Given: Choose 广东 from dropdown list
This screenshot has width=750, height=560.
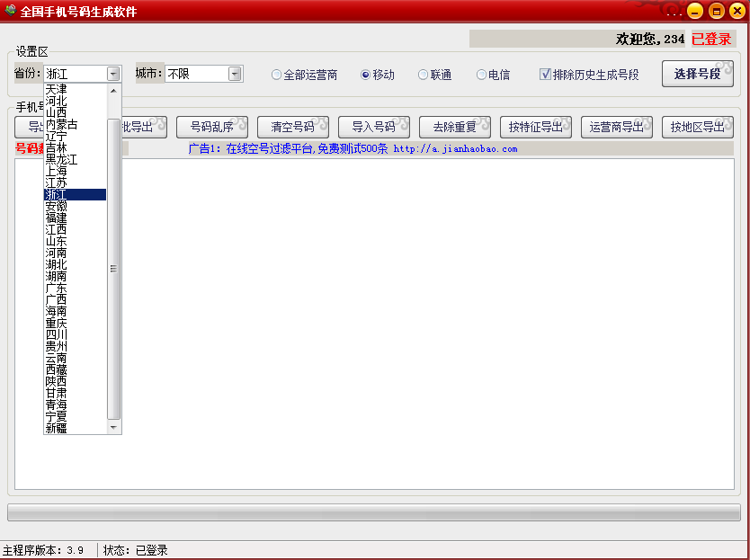Looking at the screenshot, I should (76, 288).
